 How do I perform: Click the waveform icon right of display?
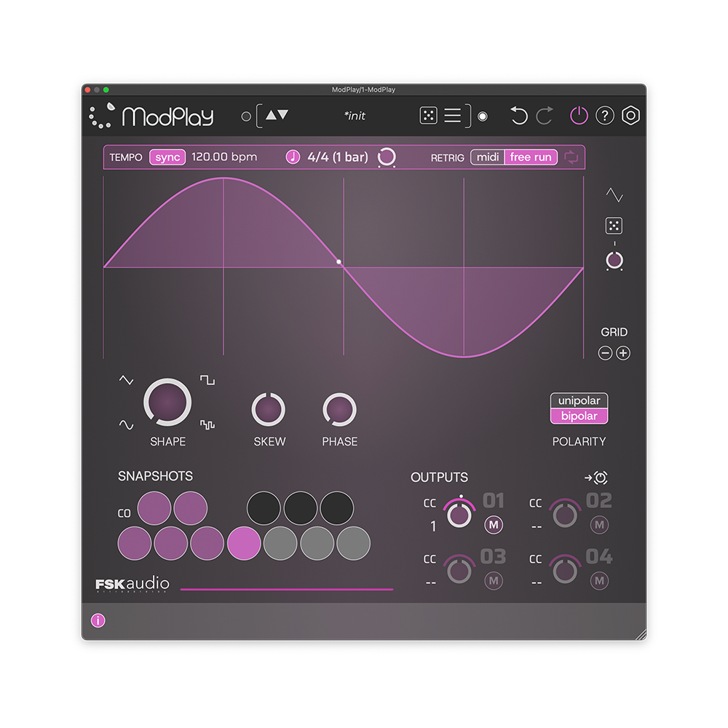pos(614,195)
